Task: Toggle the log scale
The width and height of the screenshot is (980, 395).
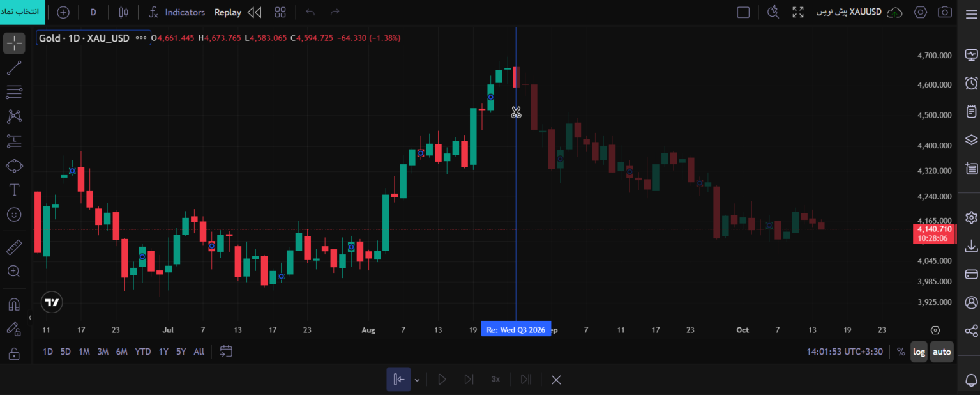Action: [x=919, y=352]
